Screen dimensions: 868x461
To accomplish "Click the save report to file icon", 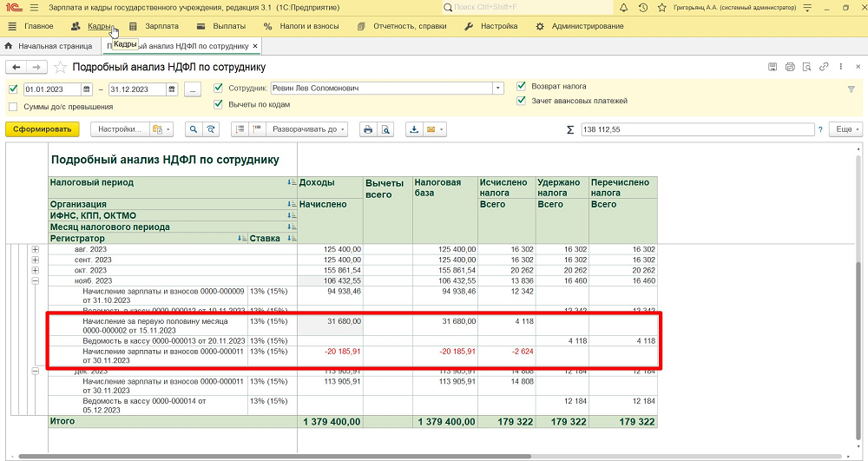I will [x=414, y=129].
